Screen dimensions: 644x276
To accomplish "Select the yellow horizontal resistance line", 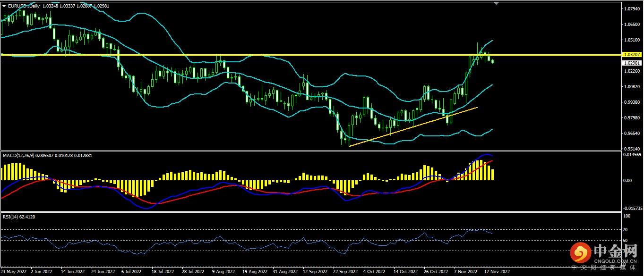I will [283, 55].
